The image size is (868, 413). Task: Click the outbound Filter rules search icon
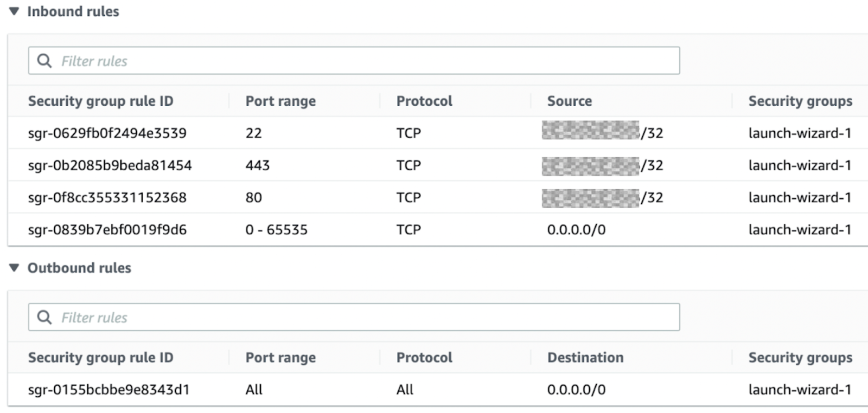coord(44,317)
